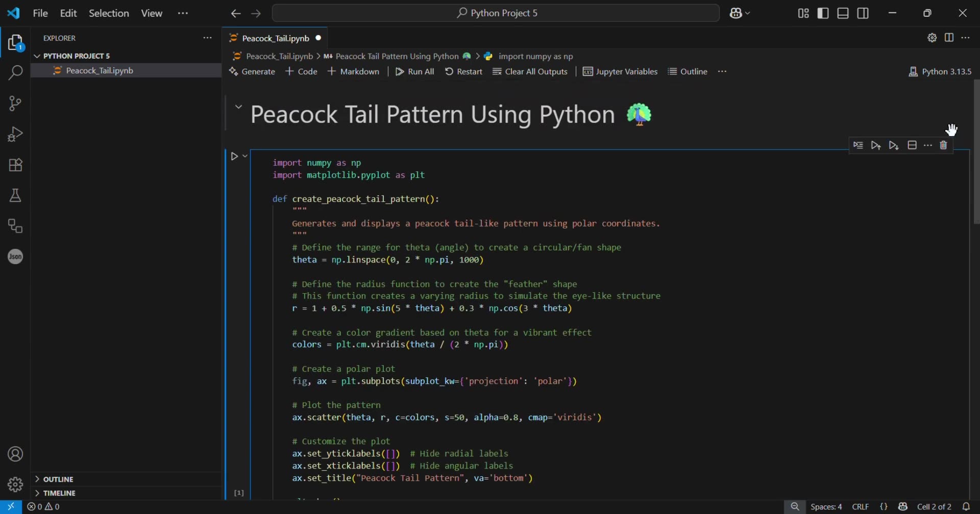Open GitHub Copilot from status bar
Image resolution: width=980 pixels, height=514 pixels.
click(x=903, y=506)
